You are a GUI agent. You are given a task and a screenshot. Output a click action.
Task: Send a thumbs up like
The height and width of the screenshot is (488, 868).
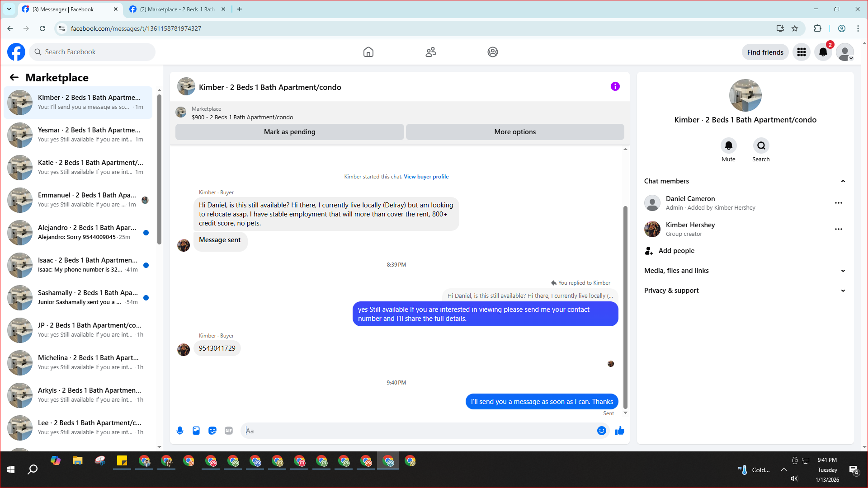tap(619, 431)
